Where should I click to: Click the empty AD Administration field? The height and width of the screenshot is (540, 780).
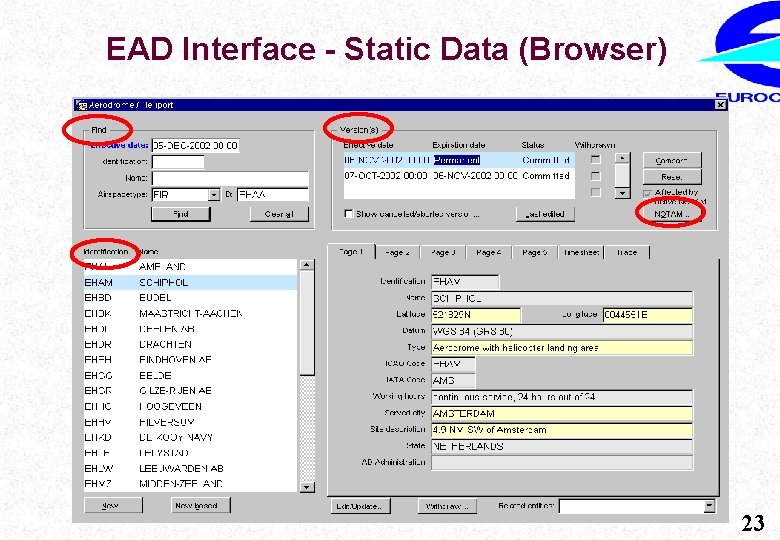562,462
